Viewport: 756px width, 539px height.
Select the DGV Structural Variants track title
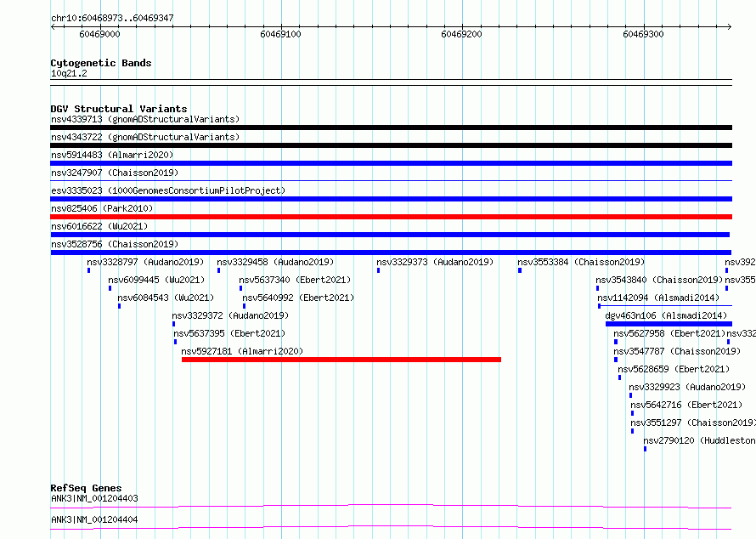(x=119, y=109)
